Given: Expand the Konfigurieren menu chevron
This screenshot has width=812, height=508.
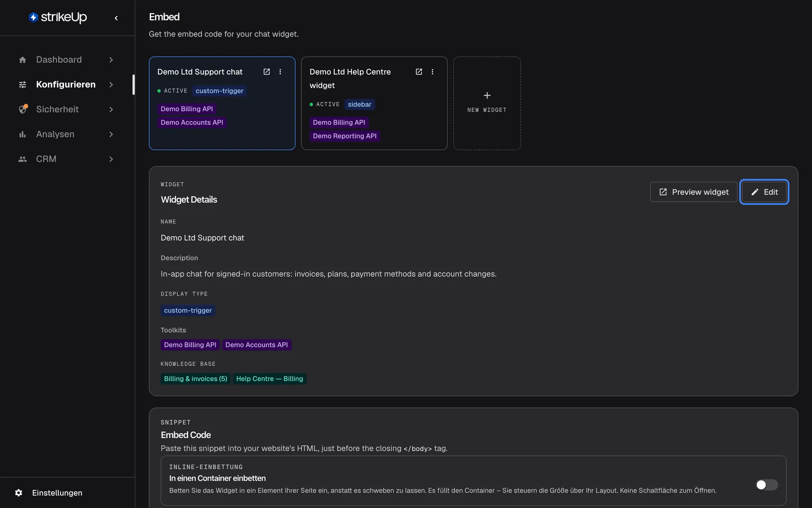Looking at the screenshot, I should coord(111,84).
